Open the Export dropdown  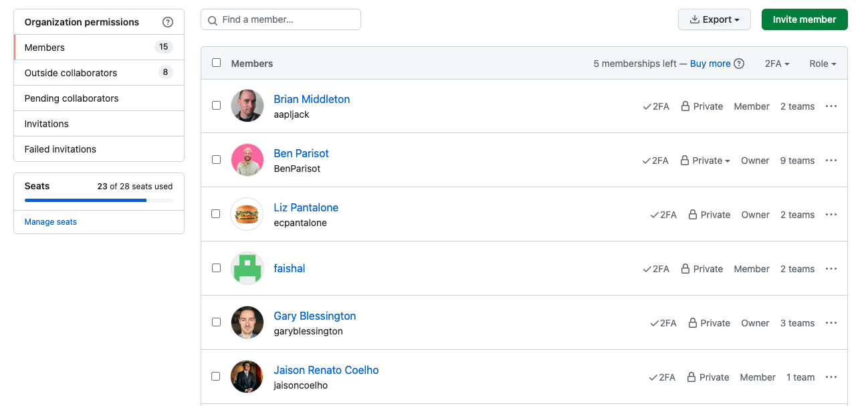[714, 19]
